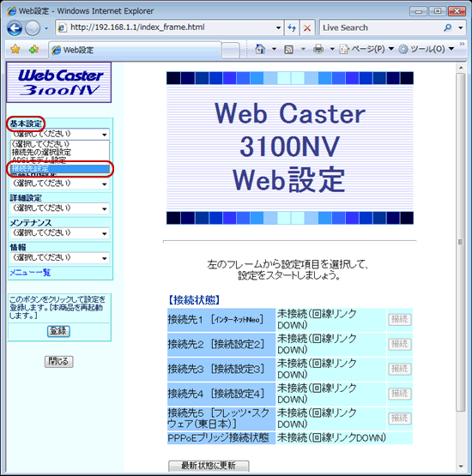The height and width of the screenshot is (476, 472).
Task: Open the 情報 dropdown
Action: [60, 258]
